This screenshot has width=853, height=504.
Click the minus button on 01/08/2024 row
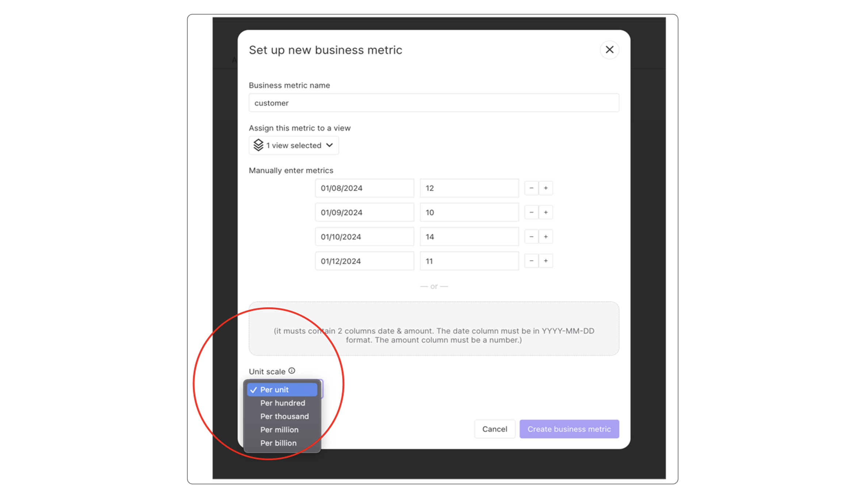pyautogui.click(x=531, y=188)
